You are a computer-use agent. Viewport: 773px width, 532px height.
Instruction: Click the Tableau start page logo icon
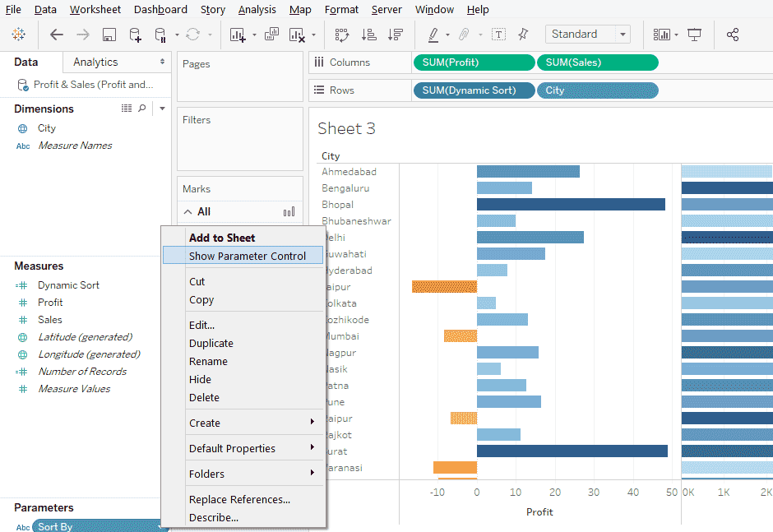pyautogui.click(x=19, y=34)
